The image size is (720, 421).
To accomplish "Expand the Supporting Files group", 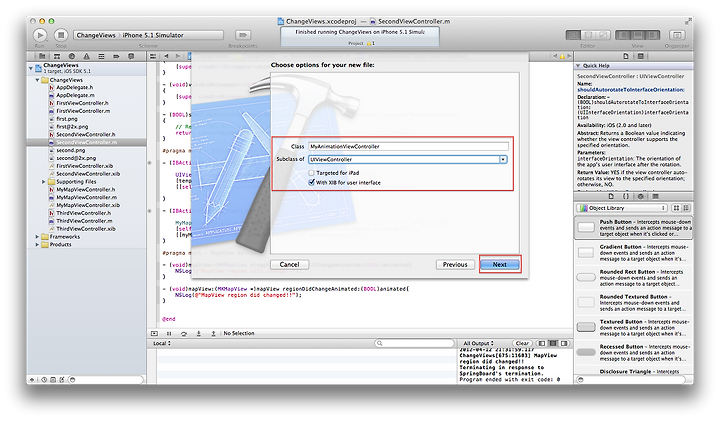I will tap(44, 182).
